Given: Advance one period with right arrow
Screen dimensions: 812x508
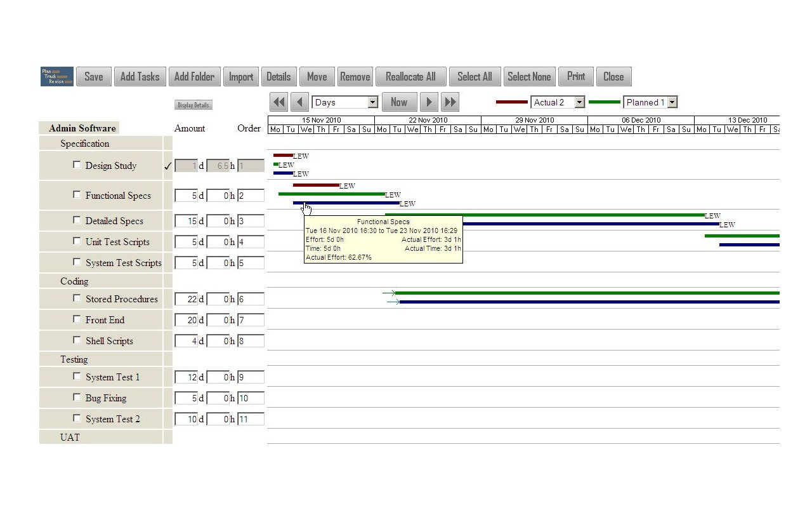Looking at the screenshot, I should (429, 102).
